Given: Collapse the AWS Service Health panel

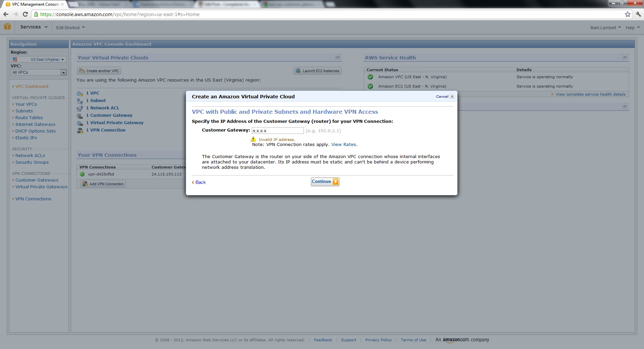Looking at the screenshot, I should 625,57.
